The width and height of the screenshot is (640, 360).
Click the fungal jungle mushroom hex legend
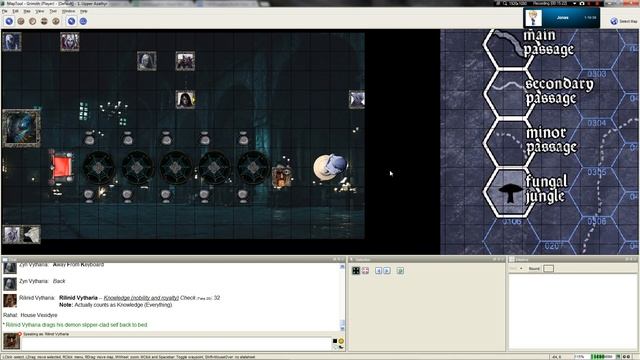[x=509, y=192]
